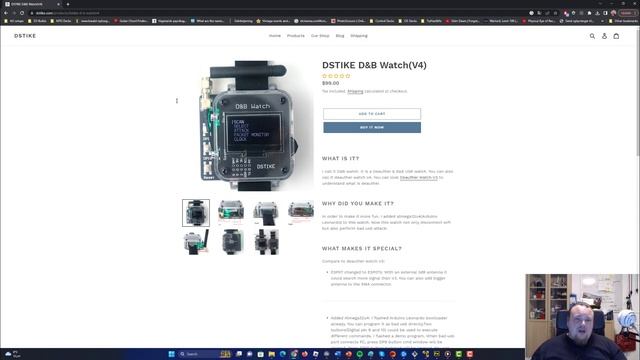Select the middle thumbnail in the bottom row
The height and width of the screenshot is (360, 640).
point(231,242)
